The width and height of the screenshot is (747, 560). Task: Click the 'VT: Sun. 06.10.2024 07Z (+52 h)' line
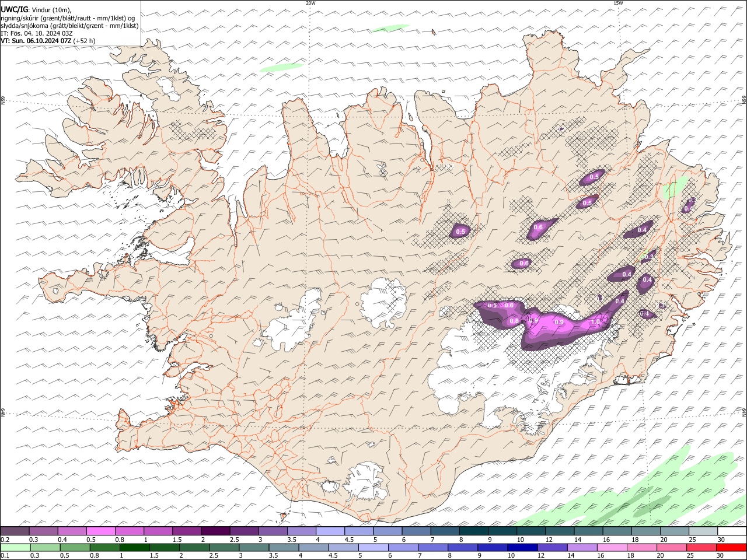(x=48, y=41)
